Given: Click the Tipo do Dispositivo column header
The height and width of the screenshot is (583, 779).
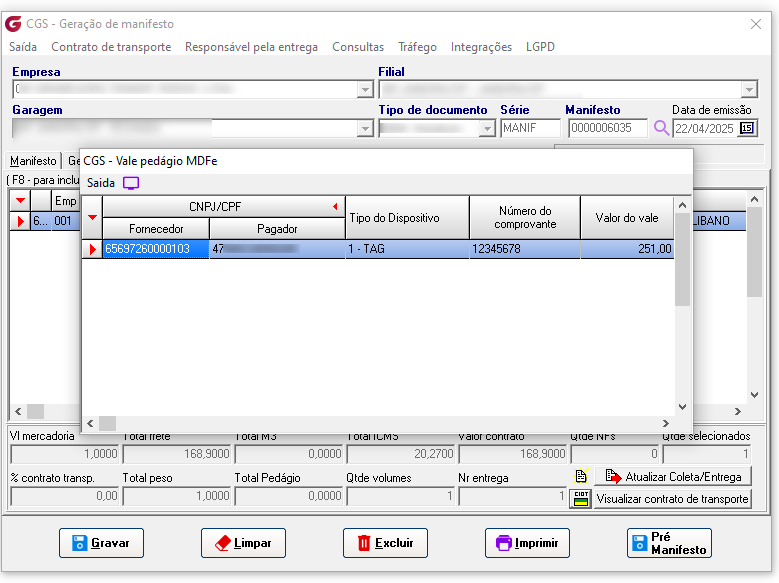Looking at the screenshot, I should tap(407, 218).
